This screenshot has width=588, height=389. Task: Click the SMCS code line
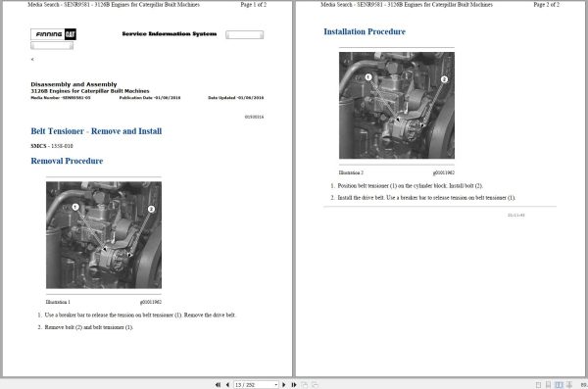click(52, 146)
